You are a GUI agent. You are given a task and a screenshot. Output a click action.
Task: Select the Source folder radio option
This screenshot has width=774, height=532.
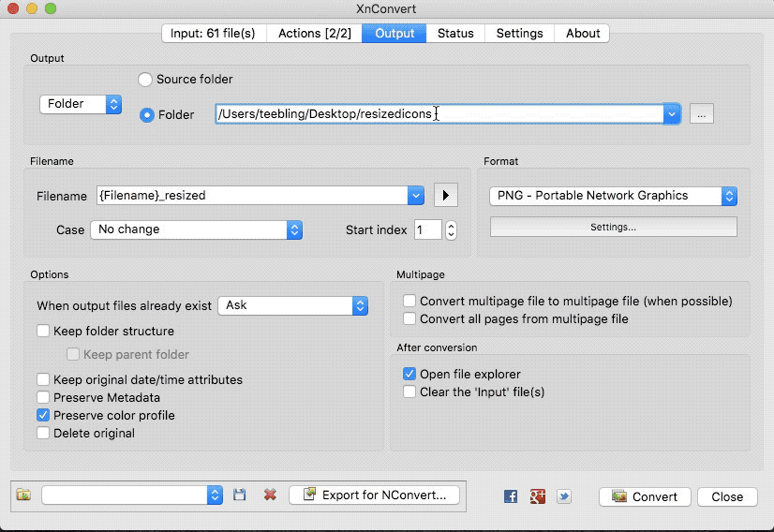pos(145,80)
